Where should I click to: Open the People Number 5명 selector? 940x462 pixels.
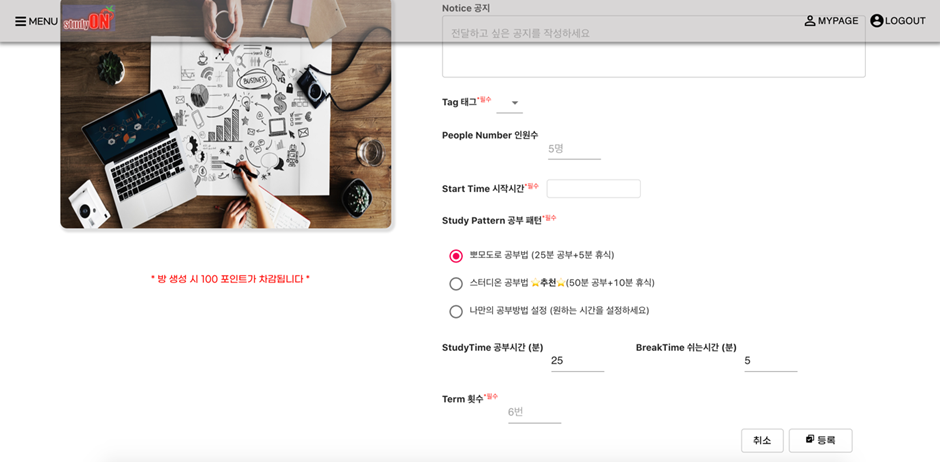[x=574, y=149]
